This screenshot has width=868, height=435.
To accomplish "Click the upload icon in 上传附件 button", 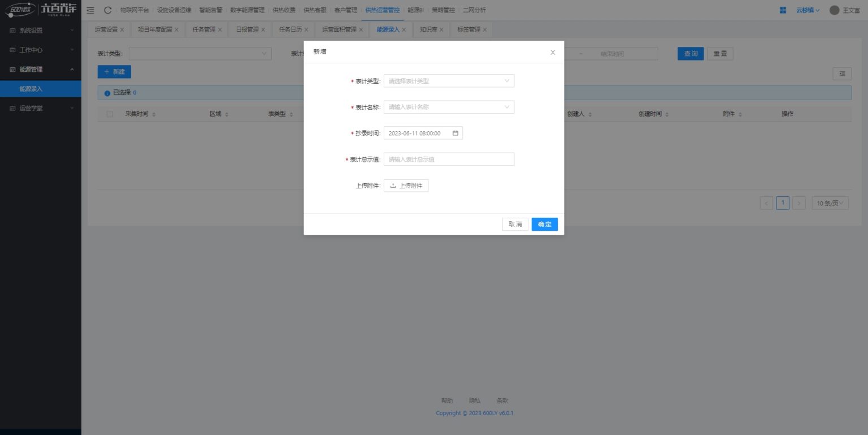I will click(x=393, y=186).
